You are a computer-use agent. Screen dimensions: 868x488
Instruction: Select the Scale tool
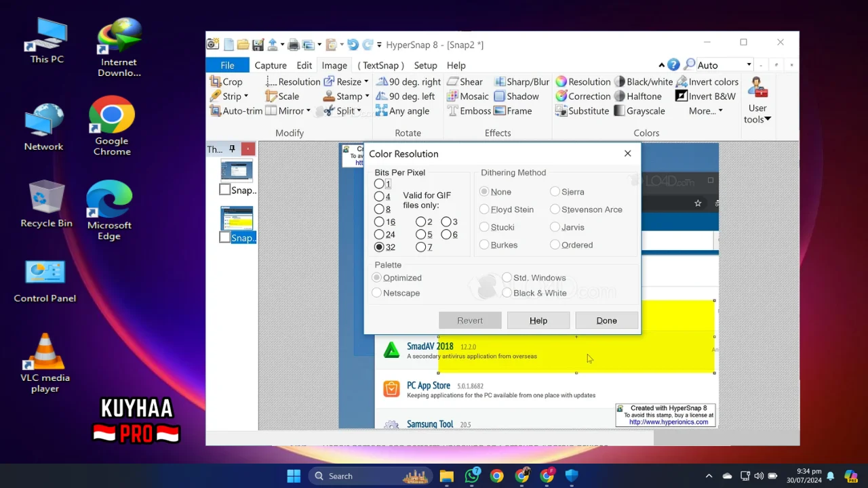(x=282, y=96)
